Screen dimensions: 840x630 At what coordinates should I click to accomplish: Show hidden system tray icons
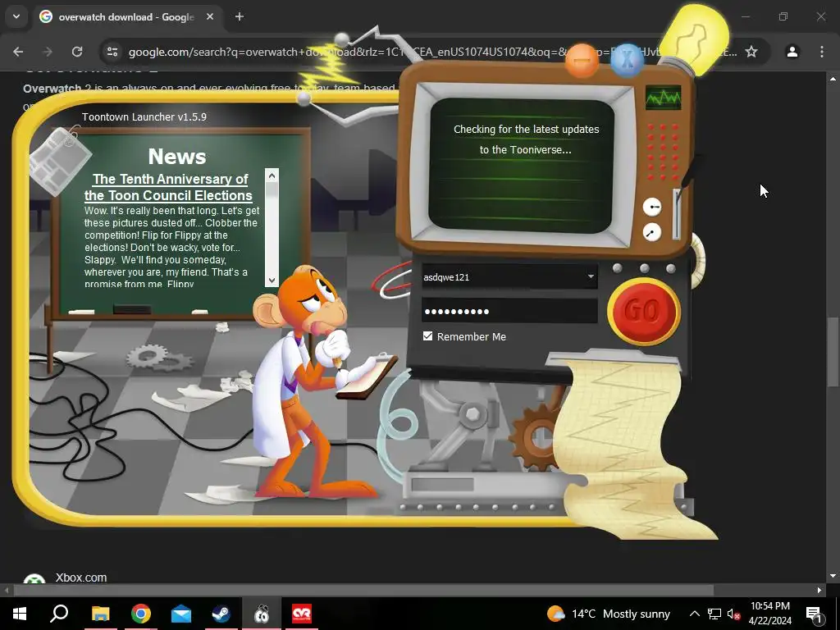pyautogui.click(x=694, y=614)
